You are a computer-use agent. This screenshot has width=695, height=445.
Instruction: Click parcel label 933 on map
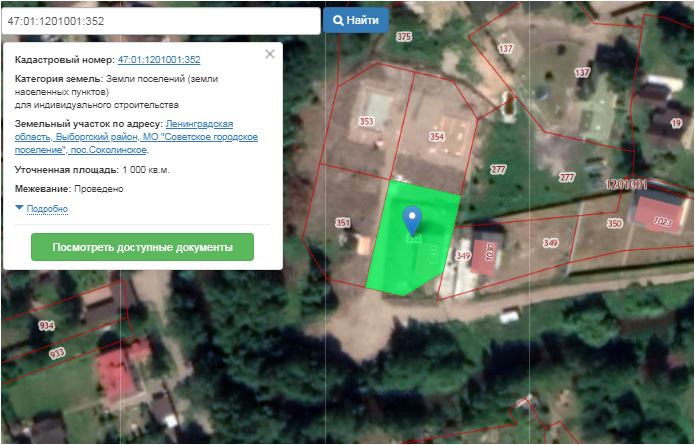click(57, 353)
